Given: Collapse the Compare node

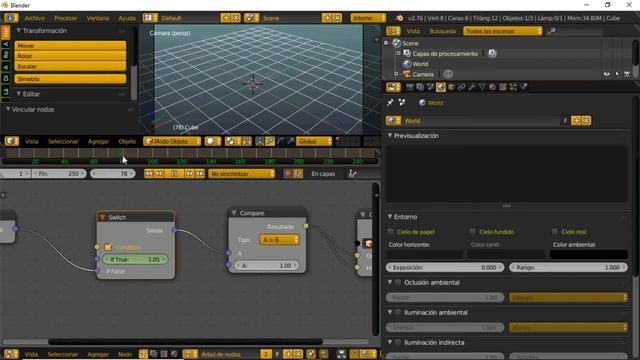Looking at the screenshot, I should point(234,213).
